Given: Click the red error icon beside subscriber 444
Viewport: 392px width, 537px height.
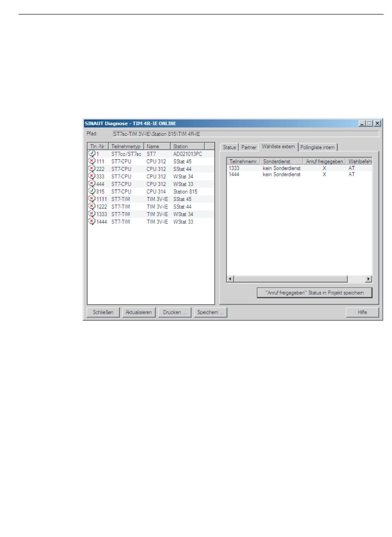Looking at the screenshot, I should click(x=92, y=184).
